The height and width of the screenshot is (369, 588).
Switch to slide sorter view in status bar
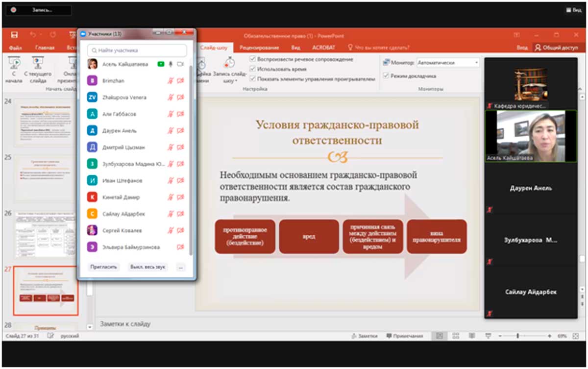[x=456, y=336]
